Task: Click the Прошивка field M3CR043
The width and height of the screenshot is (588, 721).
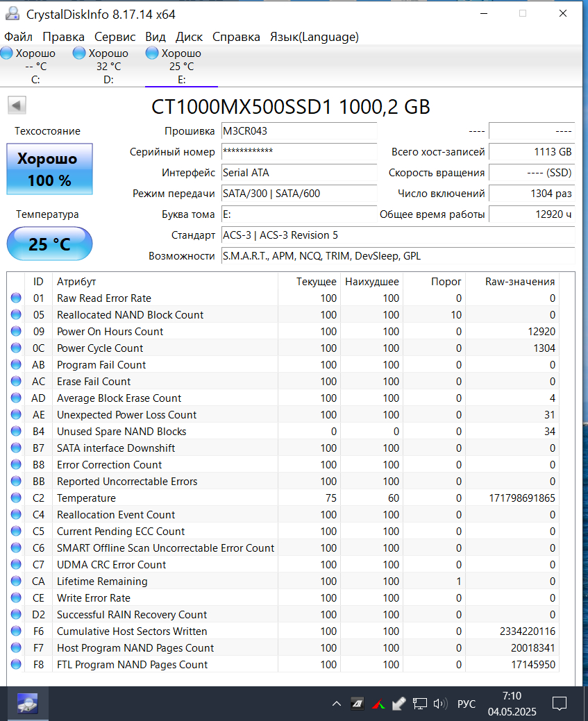Action: point(299,131)
